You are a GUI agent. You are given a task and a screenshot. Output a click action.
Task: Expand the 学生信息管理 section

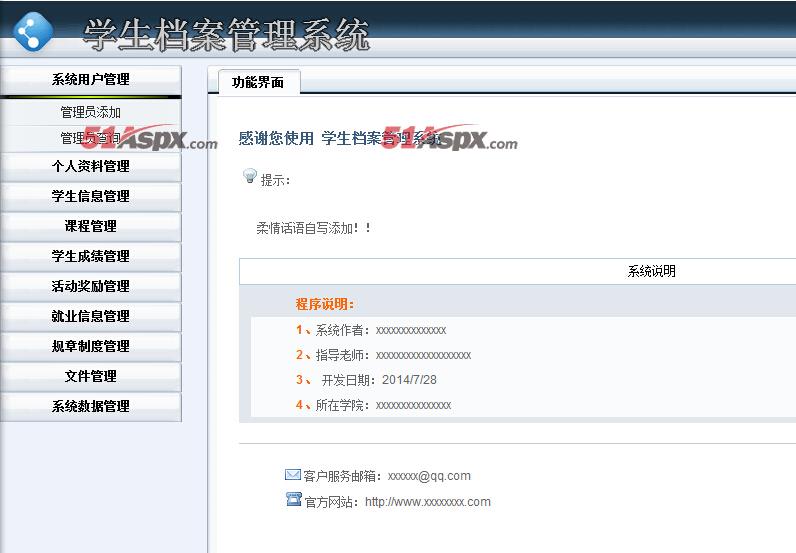click(91, 196)
